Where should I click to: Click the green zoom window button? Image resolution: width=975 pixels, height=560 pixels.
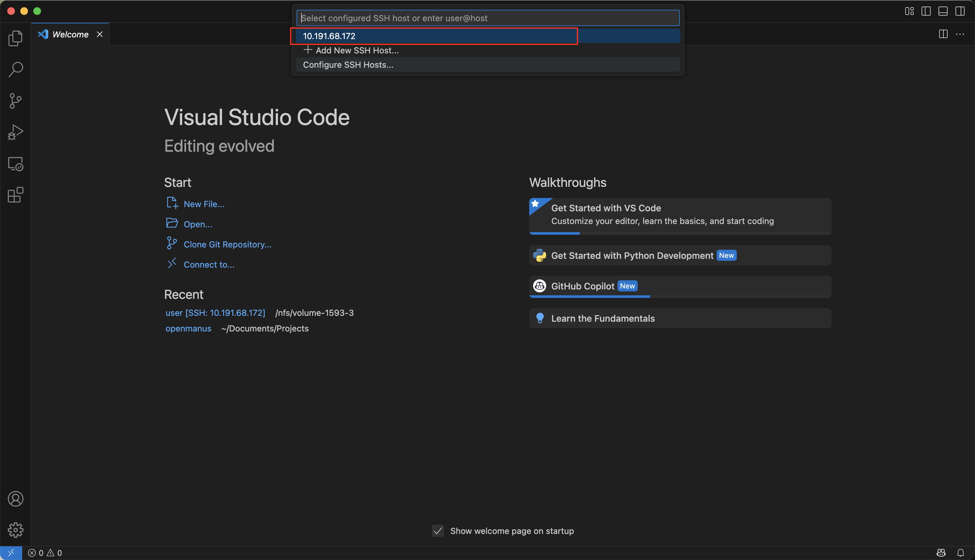[x=37, y=11]
